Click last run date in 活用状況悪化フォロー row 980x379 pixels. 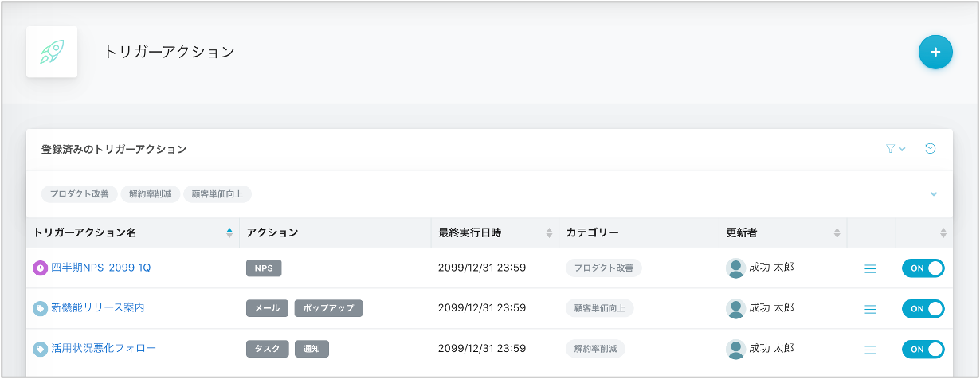click(x=482, y=349)
